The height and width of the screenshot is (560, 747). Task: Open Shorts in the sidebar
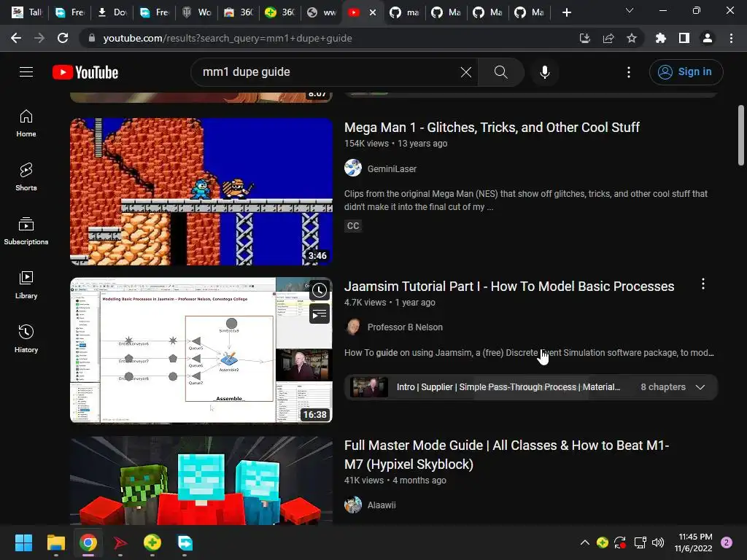point(26,177)
